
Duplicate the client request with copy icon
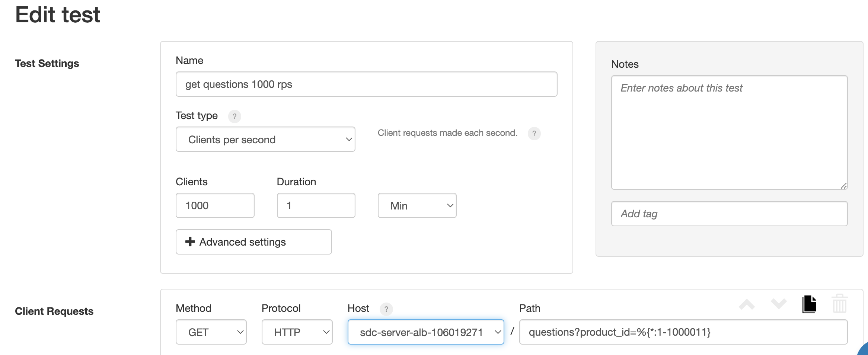point(809,304)
